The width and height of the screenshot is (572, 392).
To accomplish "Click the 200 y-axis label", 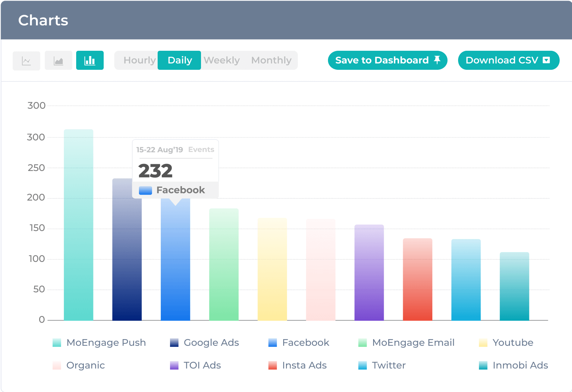I will [36, 197].
